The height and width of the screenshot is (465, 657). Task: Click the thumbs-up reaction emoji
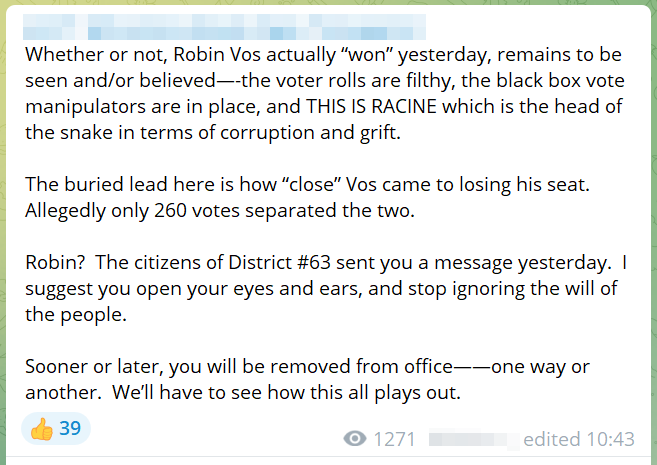point(41,429)
